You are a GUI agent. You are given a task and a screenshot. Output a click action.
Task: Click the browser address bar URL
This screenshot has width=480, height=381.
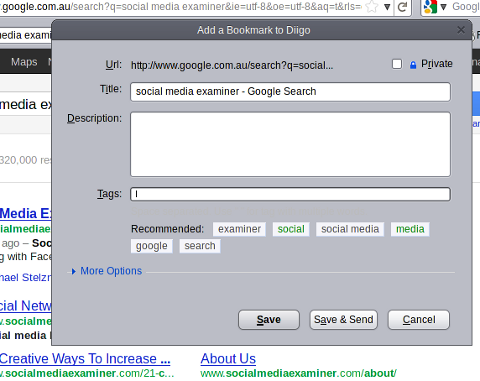pos(182,7)
